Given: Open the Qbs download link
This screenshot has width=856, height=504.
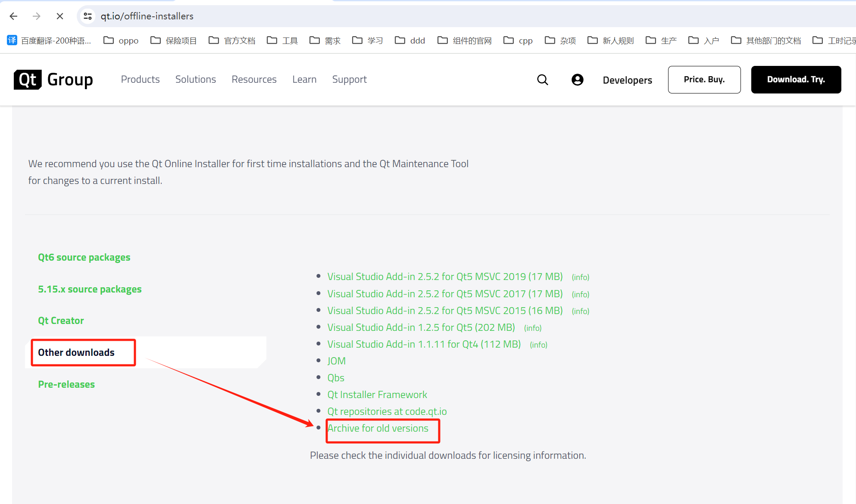Looking at the screenshot, I should 336,378.
